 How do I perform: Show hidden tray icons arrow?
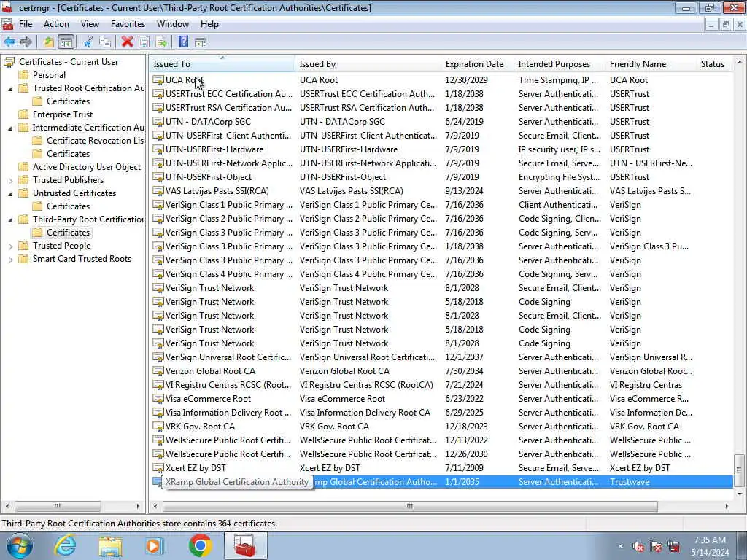click(x=620, y=547)
